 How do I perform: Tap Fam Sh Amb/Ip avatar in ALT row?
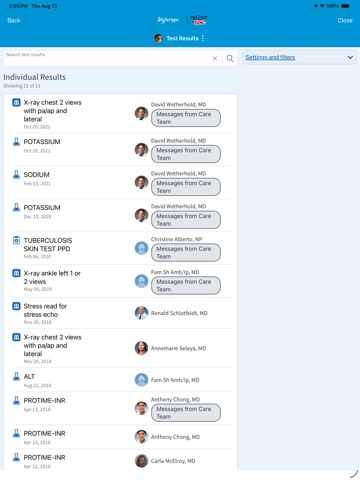pos(141,380)
